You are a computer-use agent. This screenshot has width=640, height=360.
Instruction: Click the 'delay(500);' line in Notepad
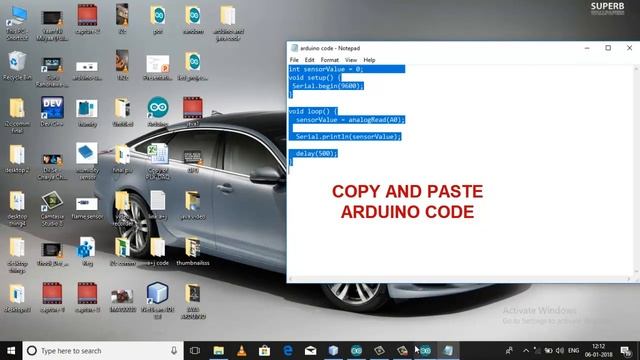[316, 153]
